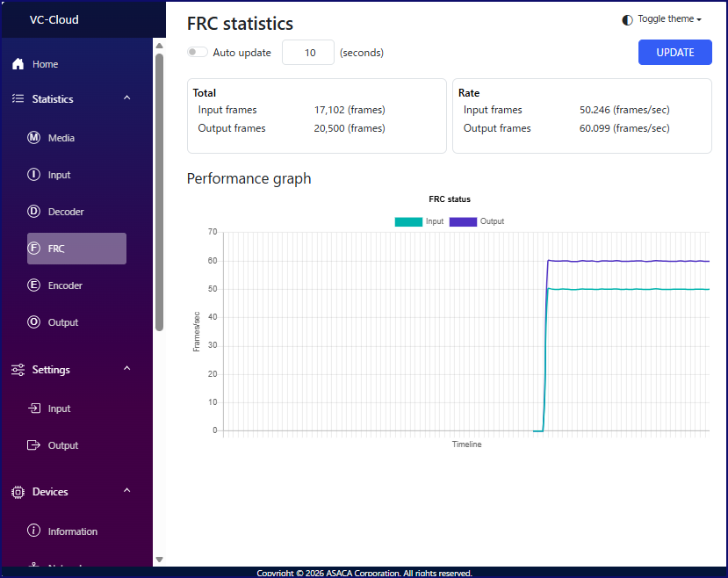This screenshot has height=578, width=728.
Task: Open Encoder statistics page
Action: pos(65,285)
